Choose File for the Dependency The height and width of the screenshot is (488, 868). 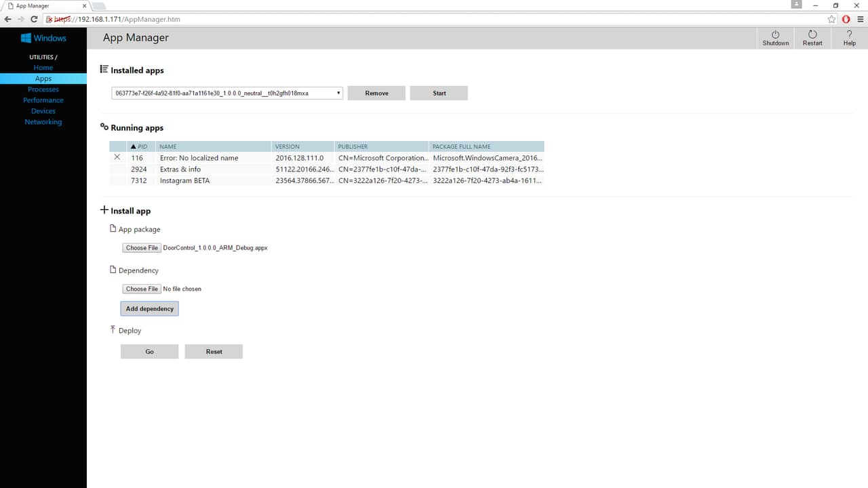[x=142, y=289]
